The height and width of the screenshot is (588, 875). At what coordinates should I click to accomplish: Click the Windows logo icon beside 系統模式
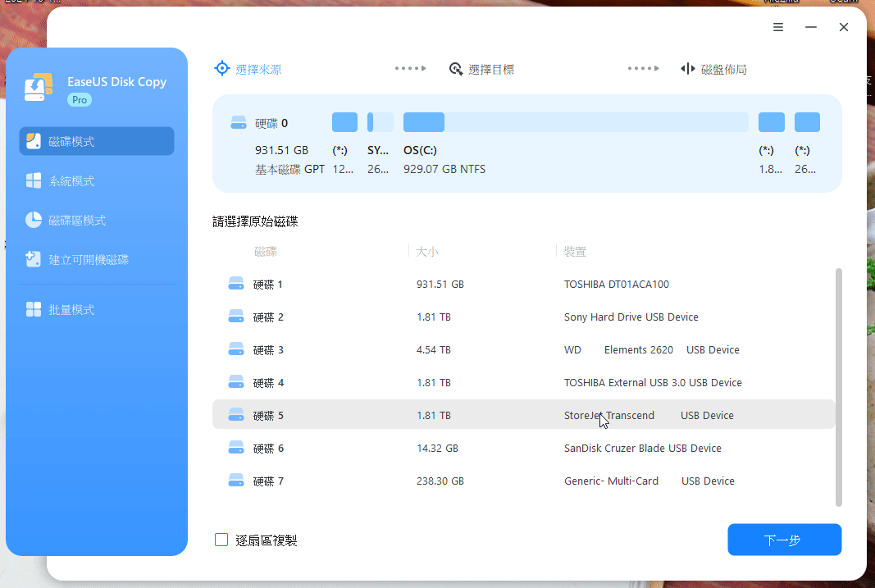pyautogui.click(x=34, y=180)
